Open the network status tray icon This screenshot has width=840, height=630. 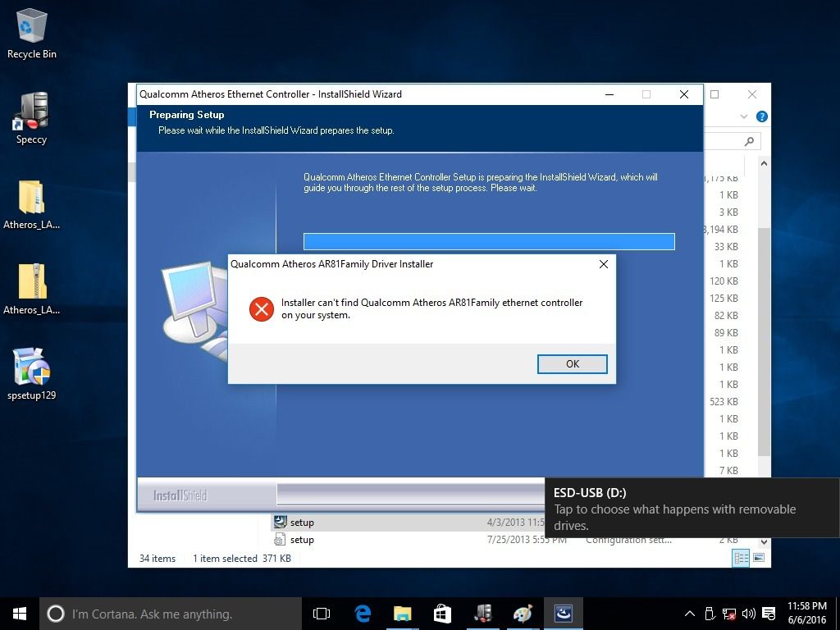[728, 614]
